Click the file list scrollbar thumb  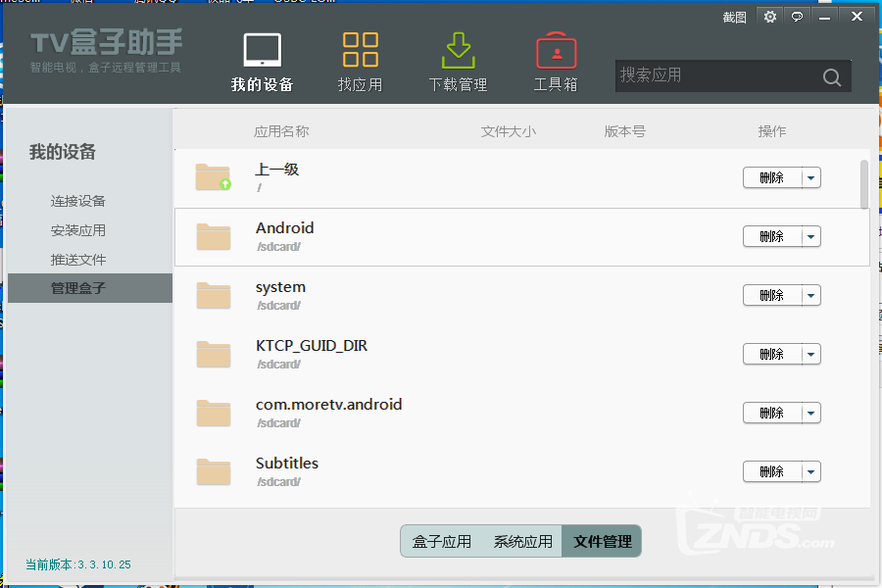864,184
